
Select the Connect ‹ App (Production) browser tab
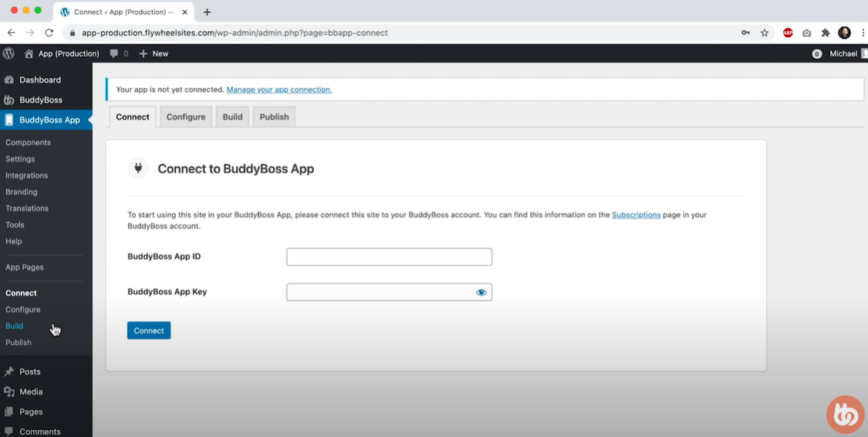pos(124,12)
